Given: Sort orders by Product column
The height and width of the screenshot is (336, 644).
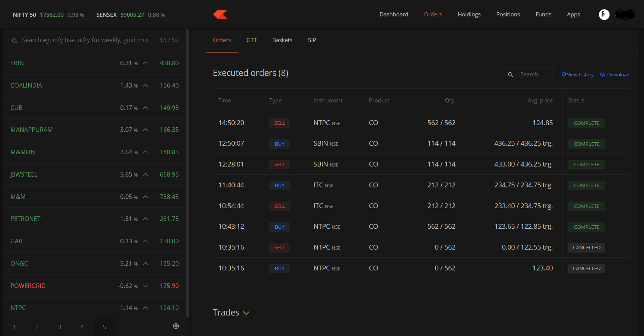Looking at the screenshot, I should pos(379,101).
